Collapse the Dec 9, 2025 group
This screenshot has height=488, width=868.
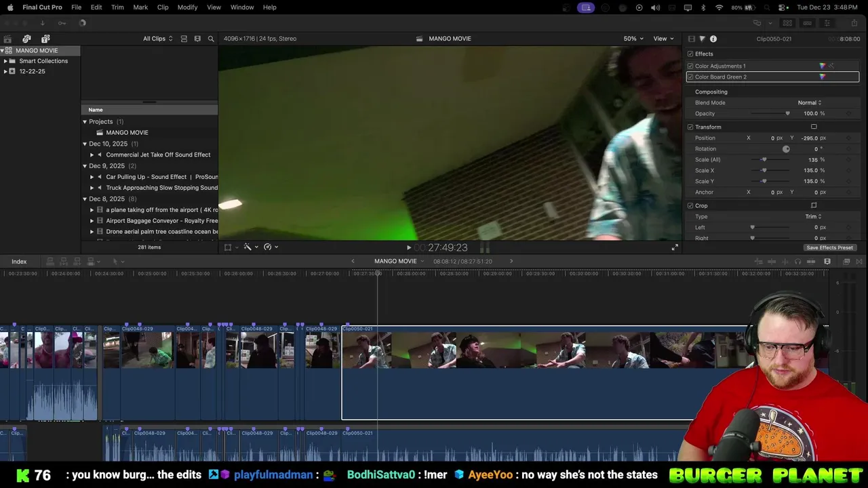85,165
